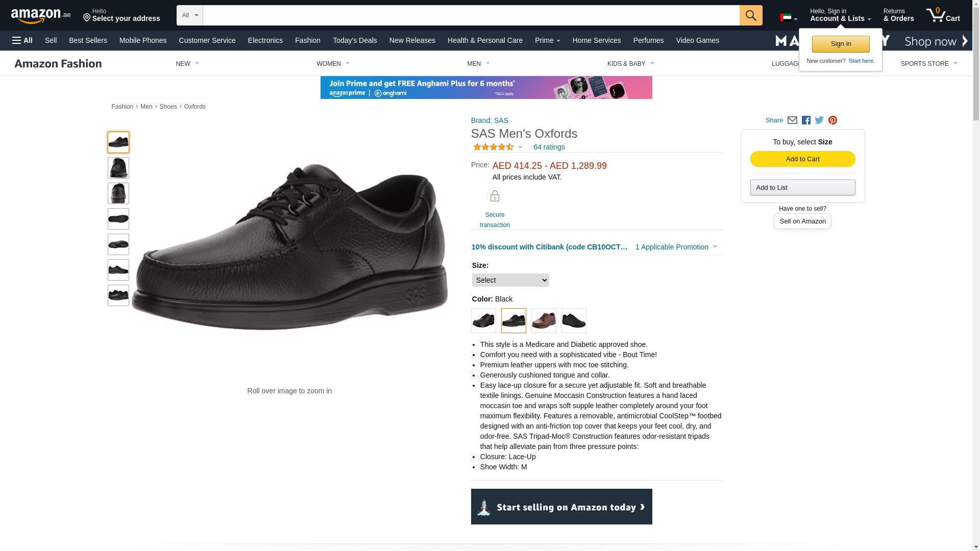
Task: Click the Add to Cart button
Action: 802,159
